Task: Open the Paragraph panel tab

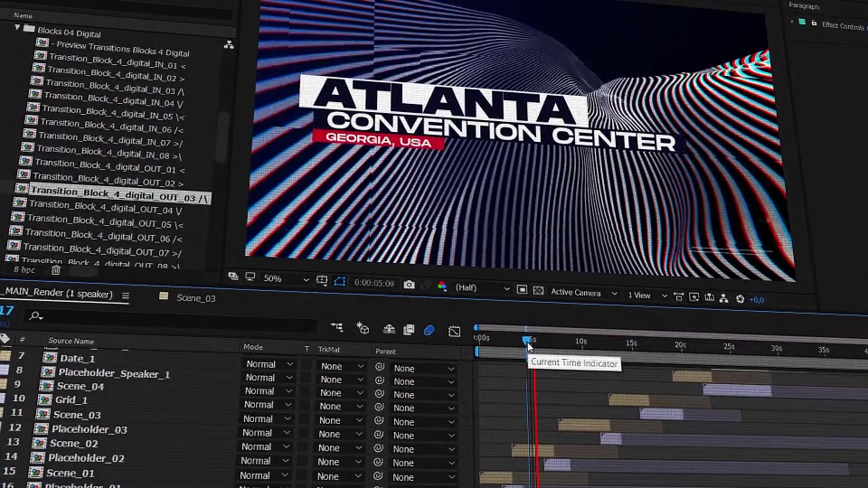Action: click(804, 6)
